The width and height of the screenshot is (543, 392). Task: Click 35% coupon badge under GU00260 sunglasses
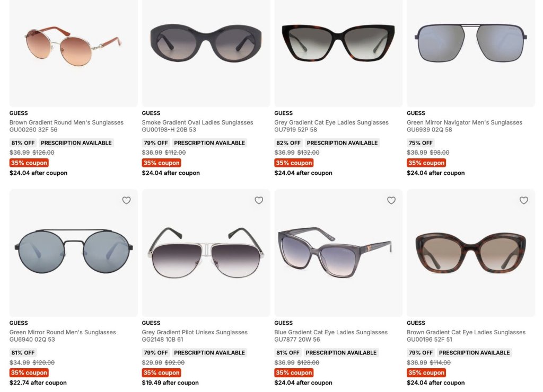tap(29, 163)
